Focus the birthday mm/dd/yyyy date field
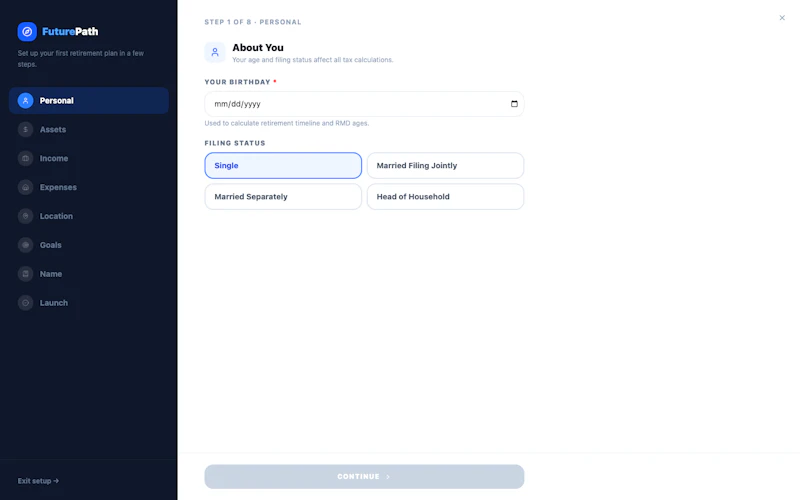The image size is (800, 500). pyautogui.click(x=364, y=104)
